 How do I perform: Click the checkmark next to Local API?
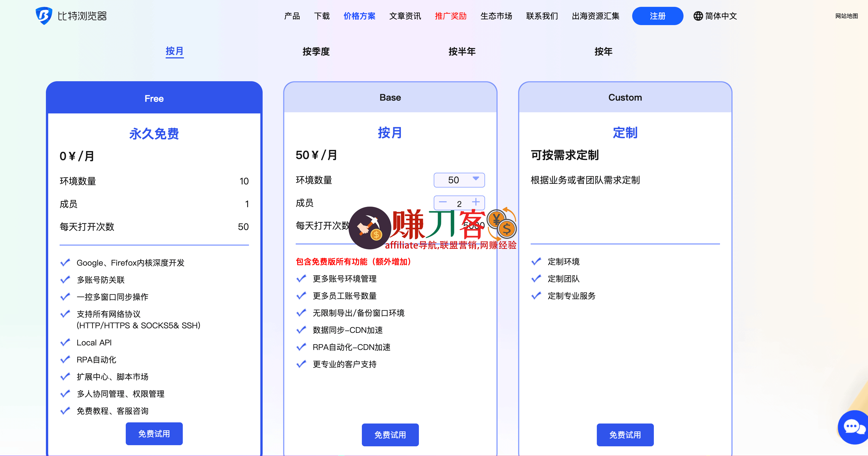(65, 342)
